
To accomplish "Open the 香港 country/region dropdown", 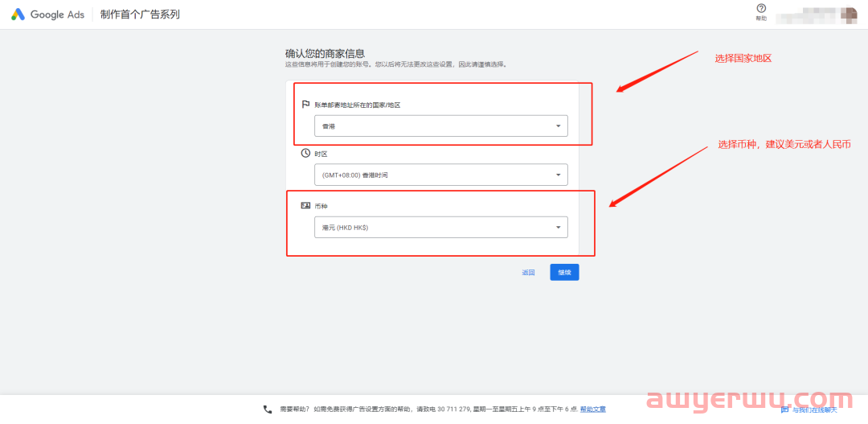I will (x=440, y=126).
